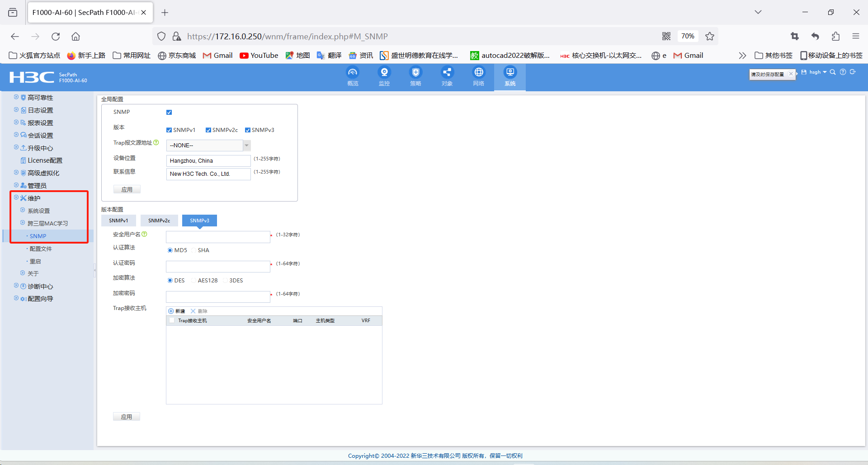Open the browser extensions puzzle icon
This screenshot has width=868, height=465.
[x=835, y=37]
